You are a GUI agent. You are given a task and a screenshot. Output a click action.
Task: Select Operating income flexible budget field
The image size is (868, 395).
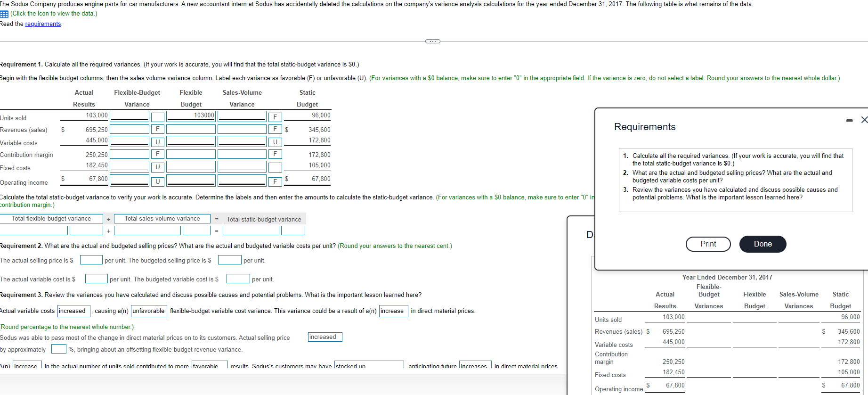pos(191,180)
